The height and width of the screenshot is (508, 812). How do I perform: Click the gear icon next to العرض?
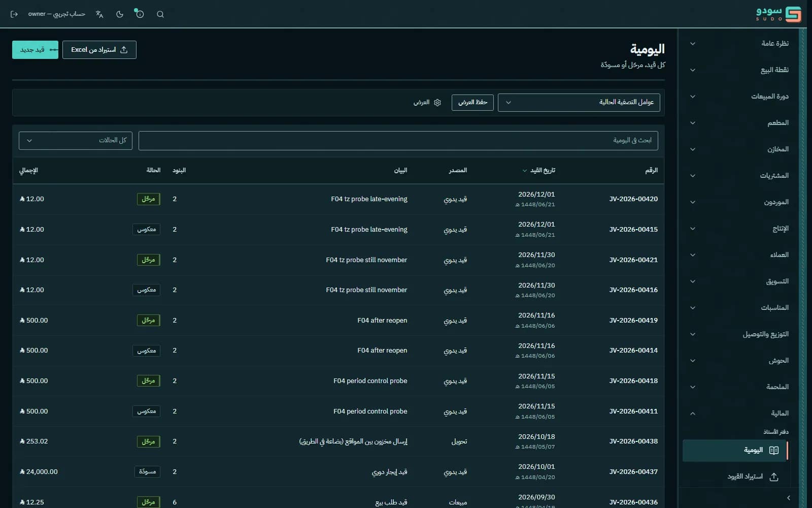437,103
